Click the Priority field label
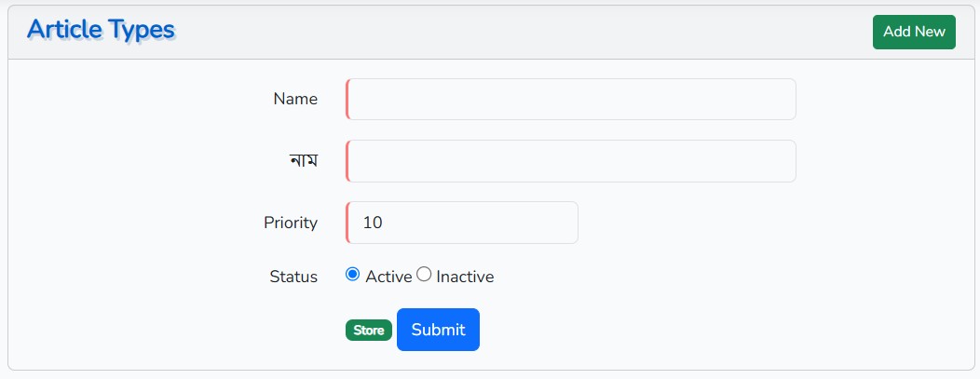Image resolution: width=980 pixels, height=379 pixels. coord(291,223)
